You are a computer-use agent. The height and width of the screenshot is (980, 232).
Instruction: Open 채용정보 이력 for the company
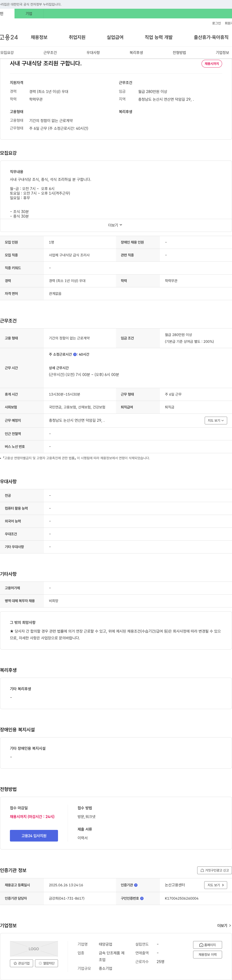tap(207, 955)
